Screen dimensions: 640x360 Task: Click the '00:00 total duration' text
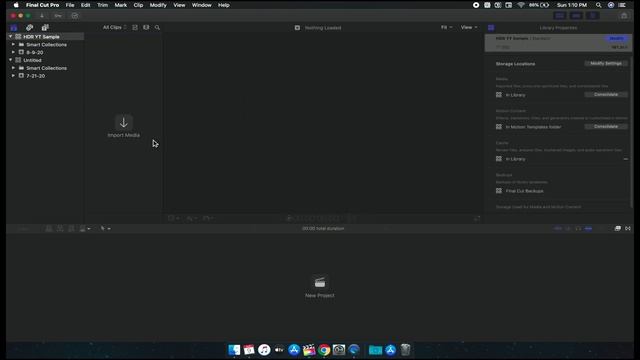click(323, 229)
